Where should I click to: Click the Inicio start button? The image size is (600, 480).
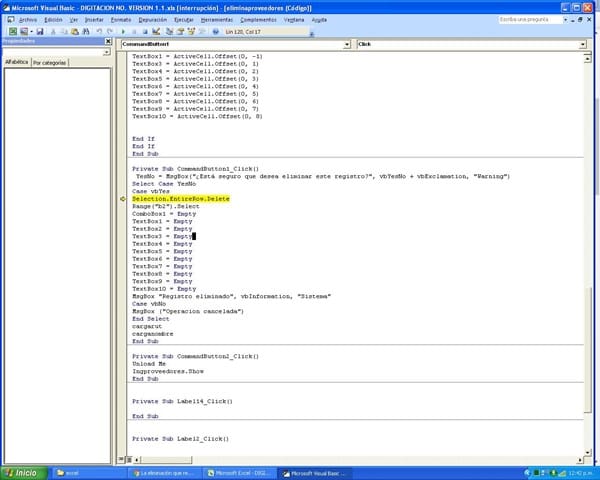22,472
